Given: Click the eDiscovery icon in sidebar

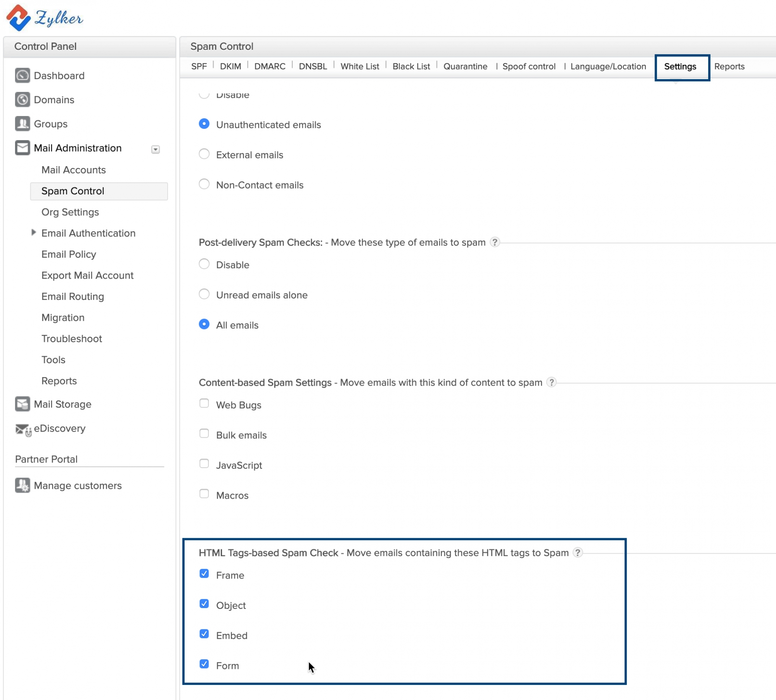Looking at the screenshot, I should [23, 429].
